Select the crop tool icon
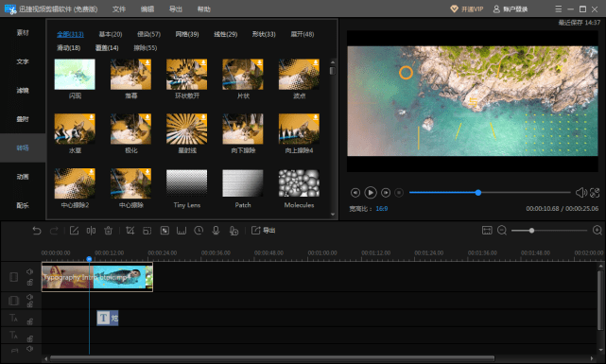 (x=130, y=231)
